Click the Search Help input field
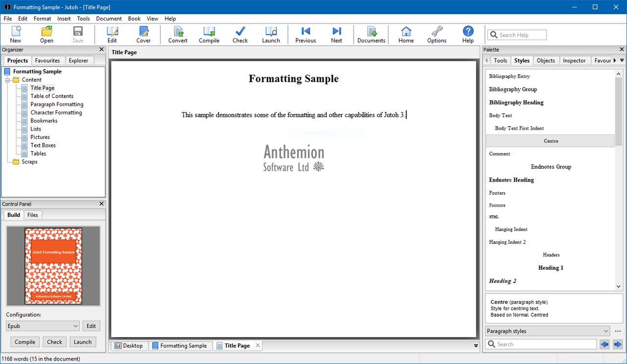The image size is (627, 364). [x=517, y=35]
